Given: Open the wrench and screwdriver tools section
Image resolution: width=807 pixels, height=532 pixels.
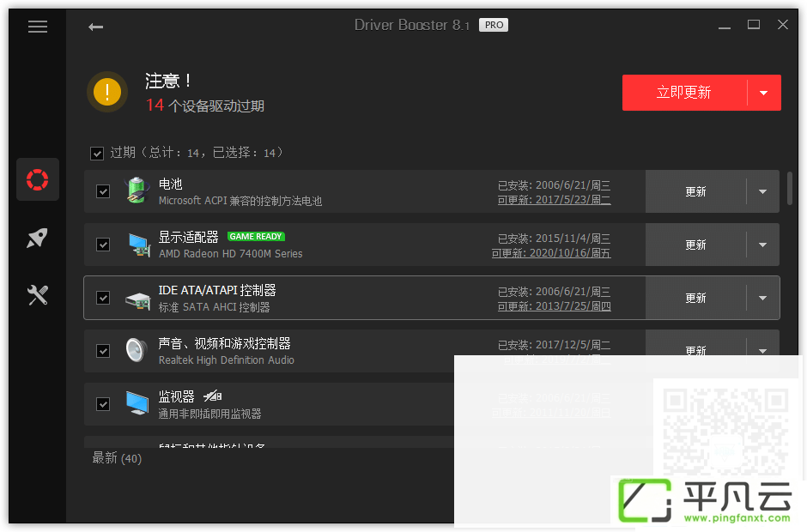Looking at the screenshot, I should (x=38, y=295).
